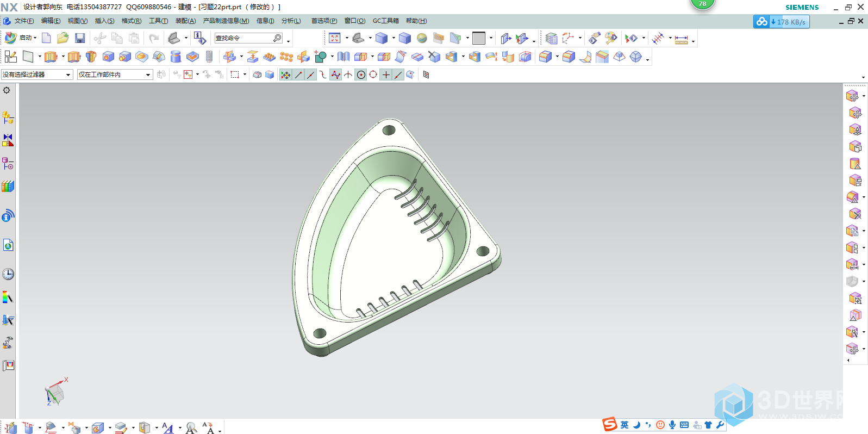868x434 pixels.
Task: Expand the background color dropdown arrow
Action: (491, 38)
